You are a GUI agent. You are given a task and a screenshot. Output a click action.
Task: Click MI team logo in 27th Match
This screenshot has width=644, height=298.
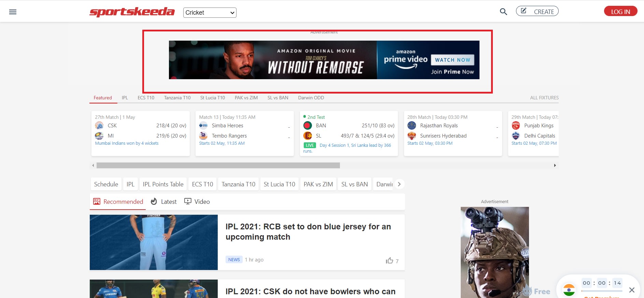tap(99, 136)
